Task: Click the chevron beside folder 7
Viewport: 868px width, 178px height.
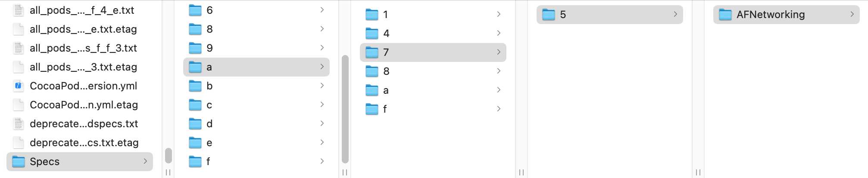Action: click(499, 52)
